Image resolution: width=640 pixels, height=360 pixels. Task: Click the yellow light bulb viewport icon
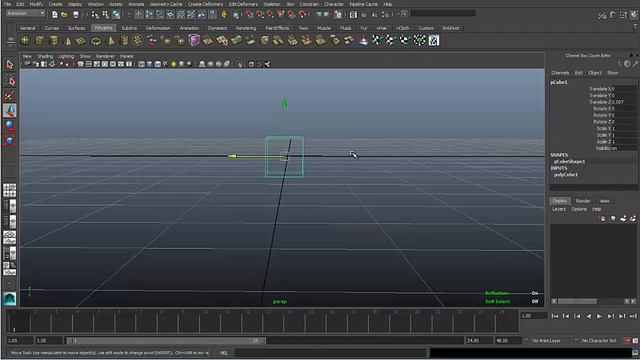click(173, 64)
